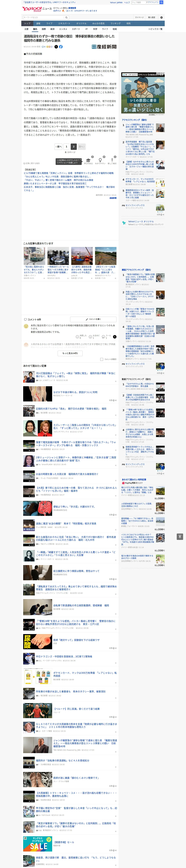Go to page 1 of the article

click(66, 147)
